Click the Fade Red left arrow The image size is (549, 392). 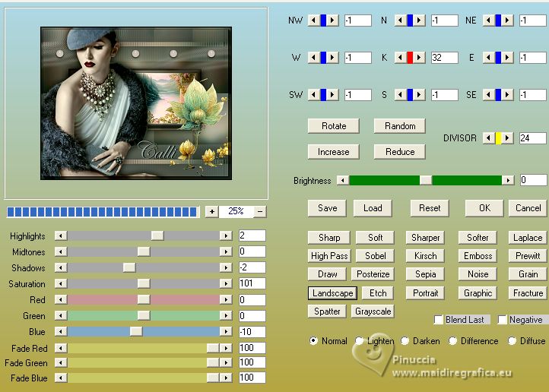tap(61, 348)
